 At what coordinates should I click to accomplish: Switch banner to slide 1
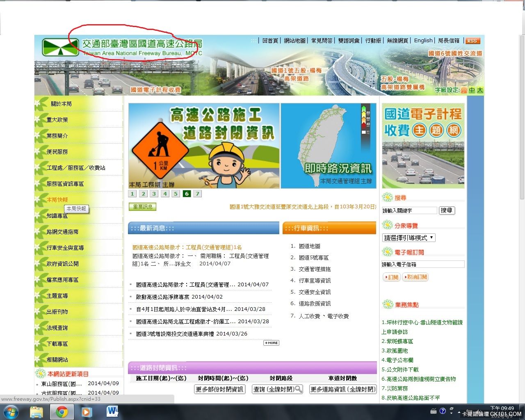click(132, 194)
